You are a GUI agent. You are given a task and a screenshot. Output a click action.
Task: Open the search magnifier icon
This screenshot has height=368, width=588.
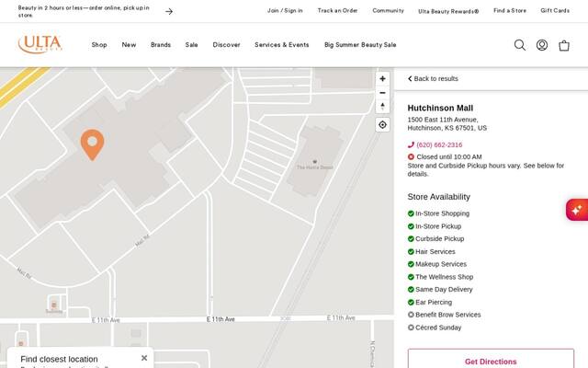519,45
